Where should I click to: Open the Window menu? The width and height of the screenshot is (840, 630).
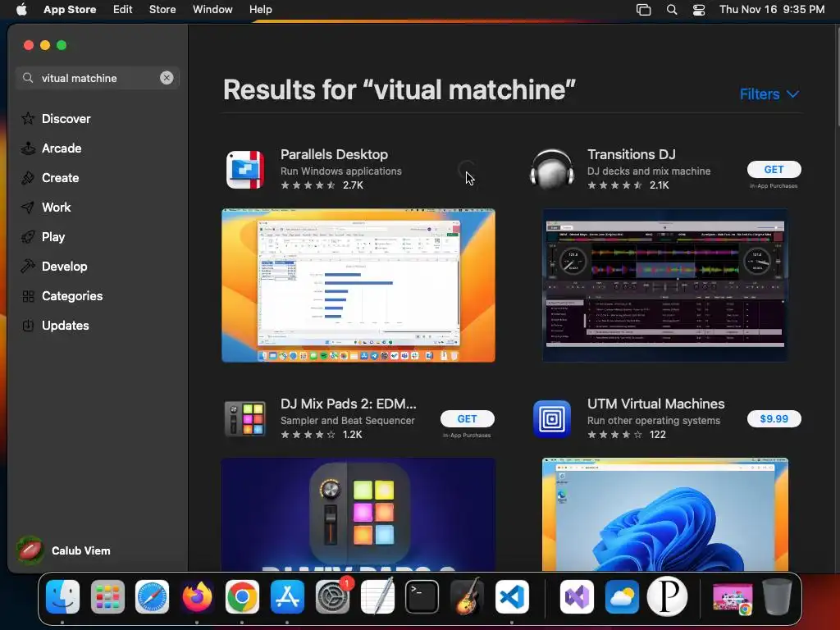tap(212, 9)
